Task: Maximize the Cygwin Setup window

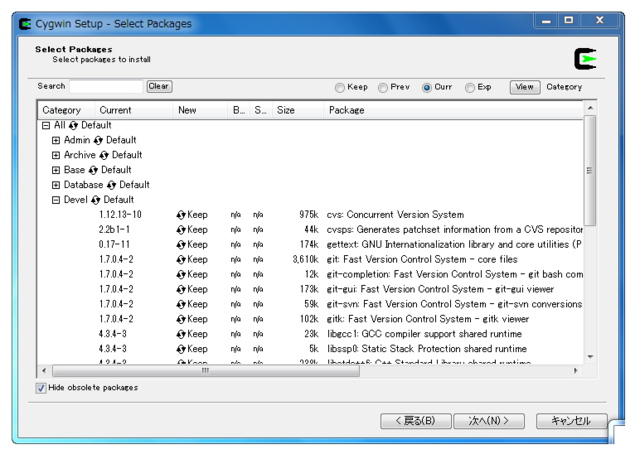Action: (569, 20)
